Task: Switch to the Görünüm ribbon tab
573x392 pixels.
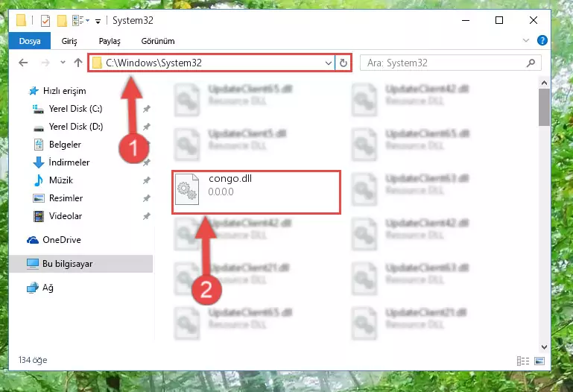Action: coord(158,41)
